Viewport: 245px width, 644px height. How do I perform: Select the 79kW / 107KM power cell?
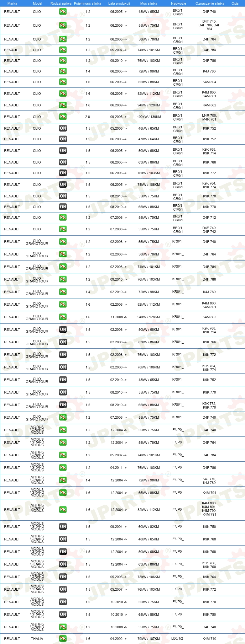(x=149, y=639)
